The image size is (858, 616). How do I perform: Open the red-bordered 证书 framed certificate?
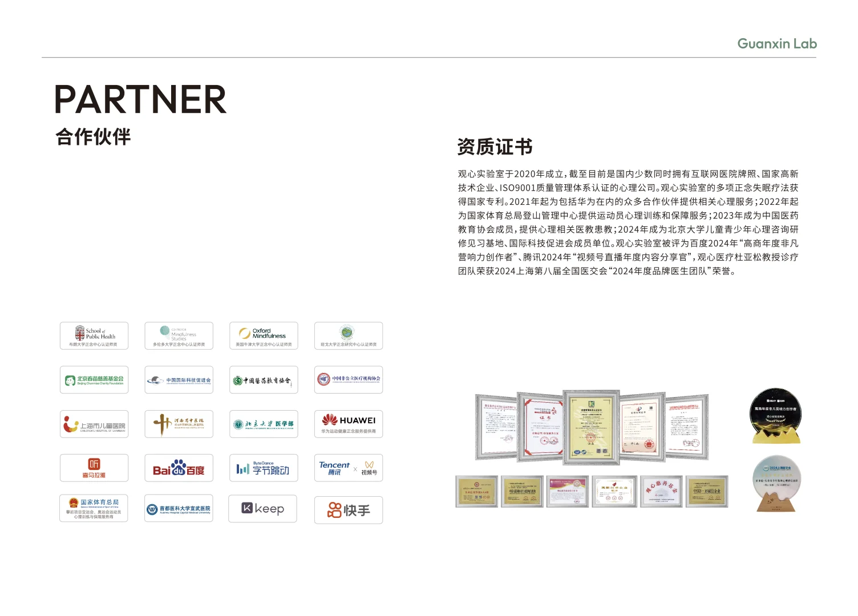540,427
